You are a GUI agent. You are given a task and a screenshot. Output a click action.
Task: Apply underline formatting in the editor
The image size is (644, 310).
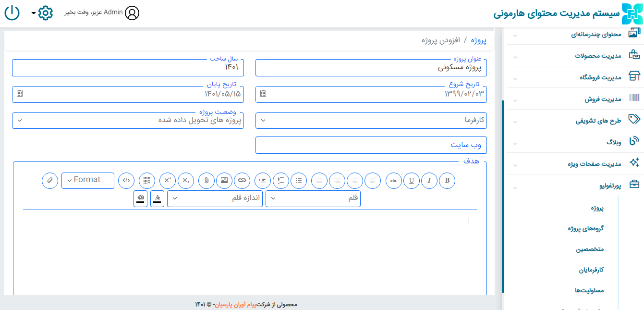[412, 180]
